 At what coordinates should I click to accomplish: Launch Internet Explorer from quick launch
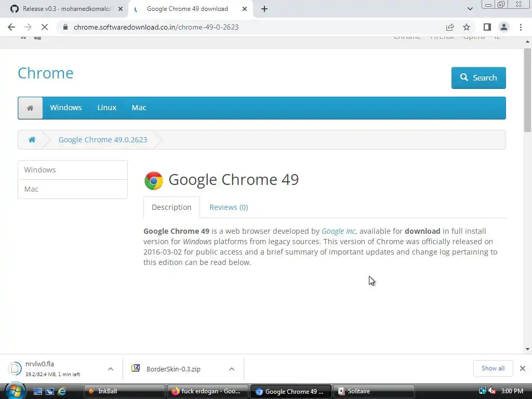tap(62, 391)
